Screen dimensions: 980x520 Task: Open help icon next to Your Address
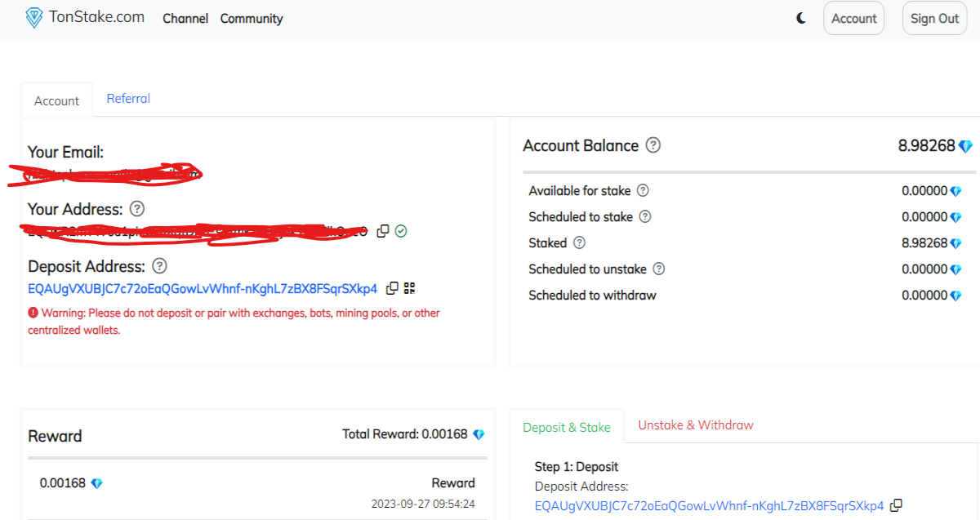click(x=137, y=209)
